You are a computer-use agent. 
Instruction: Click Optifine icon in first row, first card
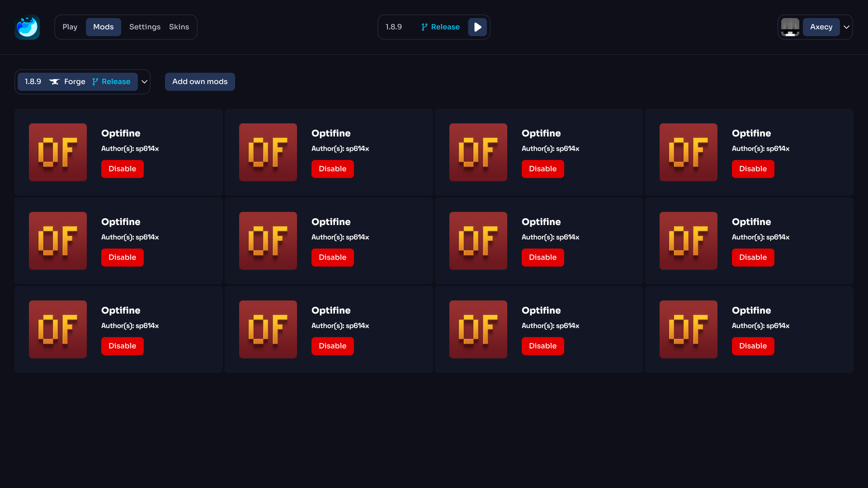[x=58, y=152]
